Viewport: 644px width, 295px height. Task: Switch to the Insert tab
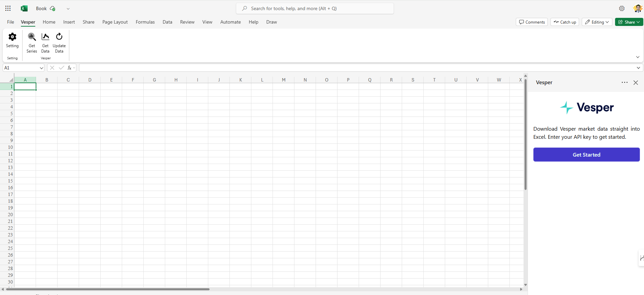[69, 22]
